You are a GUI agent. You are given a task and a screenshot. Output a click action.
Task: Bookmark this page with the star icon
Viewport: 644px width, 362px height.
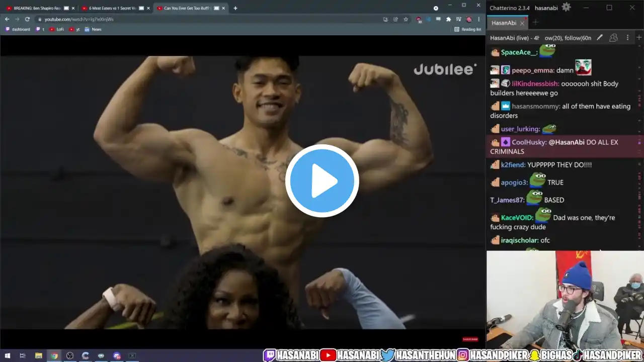pyautogui.click(x=406, y=19)
